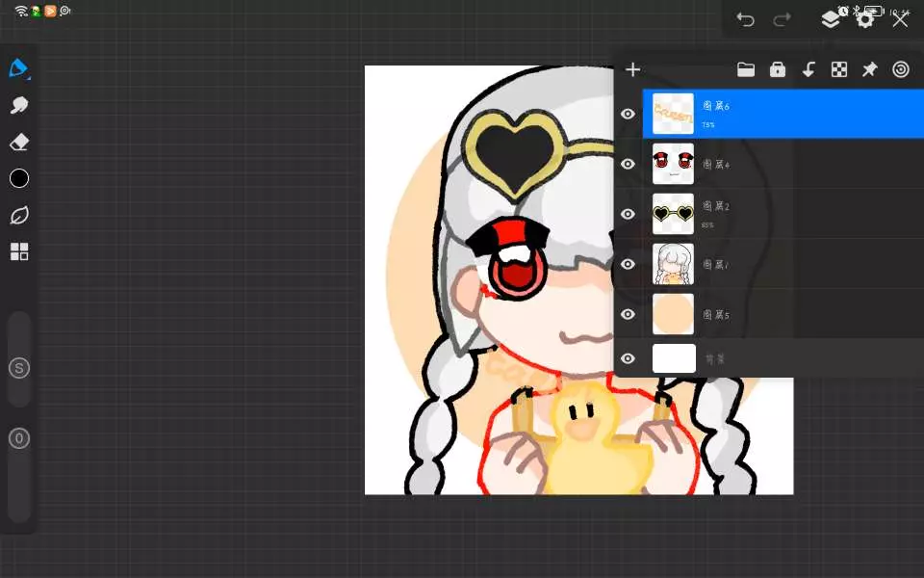Click the 75% opacity value of 图层6
The height and width of the screenshot is (578, 924).
pyautogui.click(x=707, y=125)
